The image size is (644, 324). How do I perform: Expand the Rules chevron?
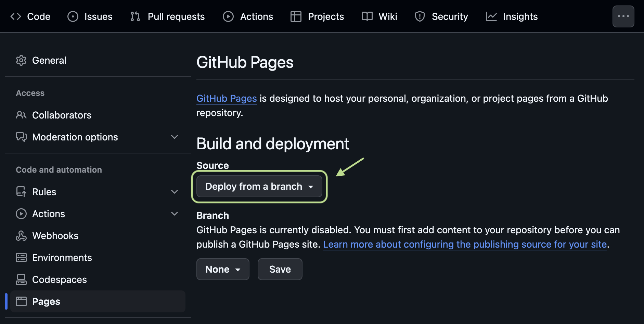click(175, 192)
